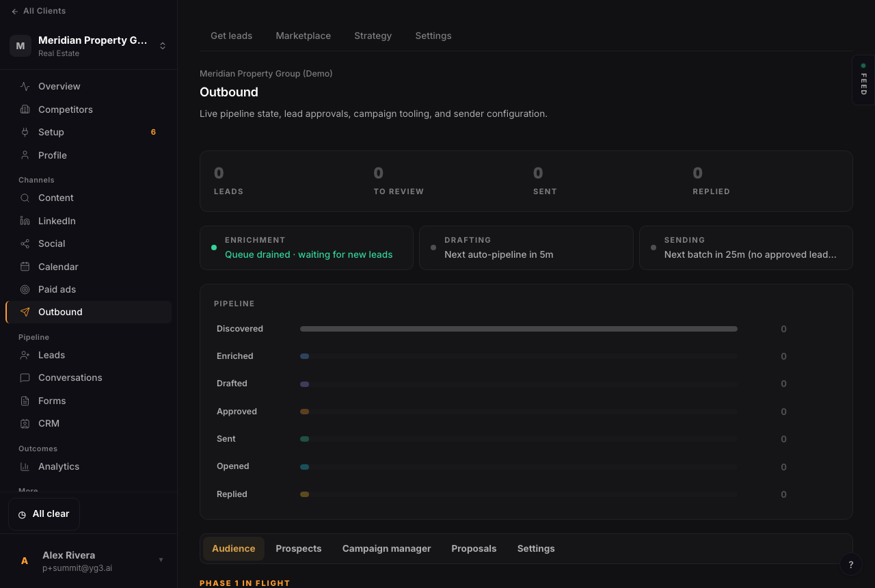Click the All clear status button

tap(44, 514)
